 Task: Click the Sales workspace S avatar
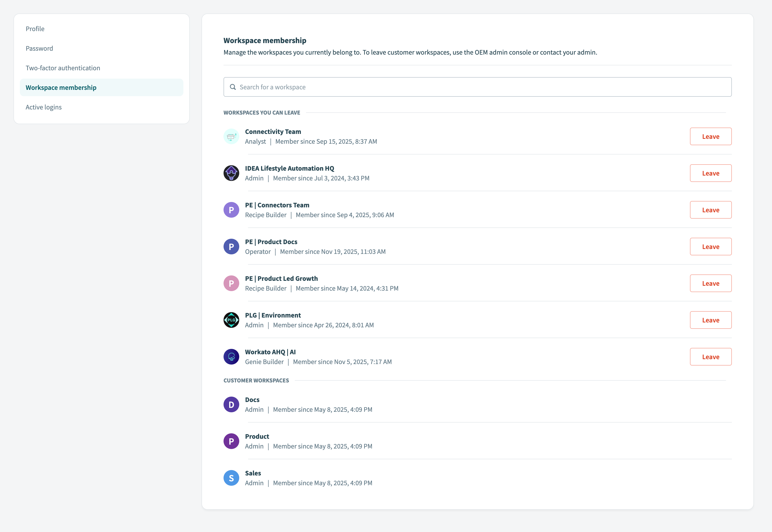(x=231, y=478)
